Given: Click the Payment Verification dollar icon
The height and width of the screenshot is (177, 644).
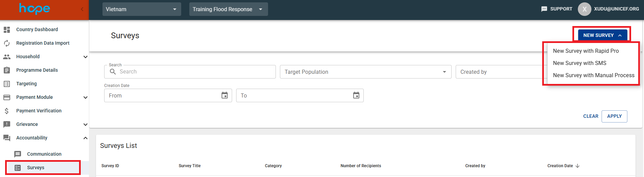Looking at the screenshot, I should coord(7,111).
